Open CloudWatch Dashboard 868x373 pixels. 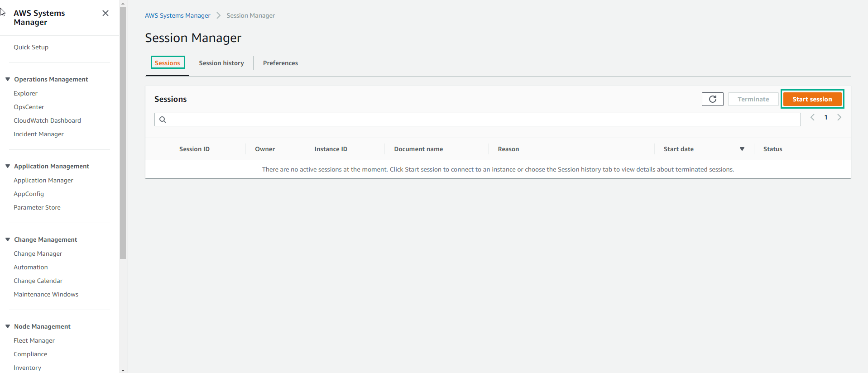point(47,120)
